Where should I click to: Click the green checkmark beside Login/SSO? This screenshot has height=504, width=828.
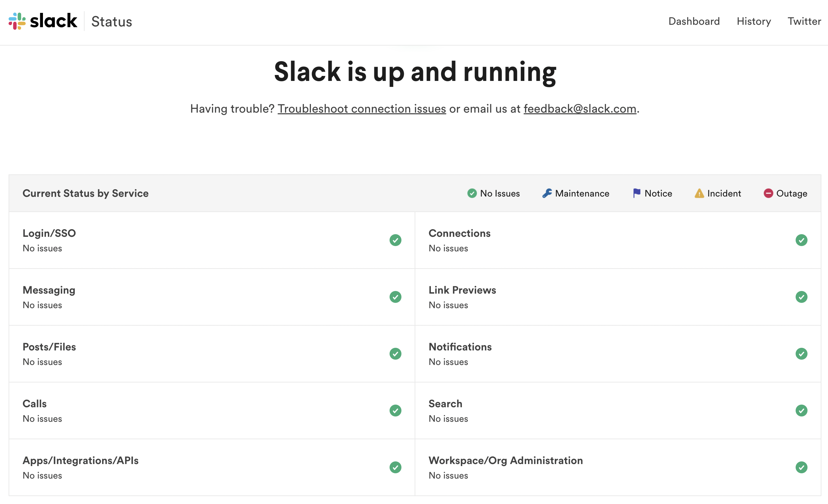(395, 240)
